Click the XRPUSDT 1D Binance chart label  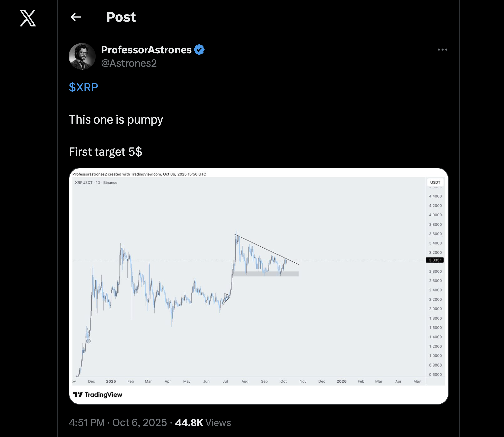coord(96,183)
